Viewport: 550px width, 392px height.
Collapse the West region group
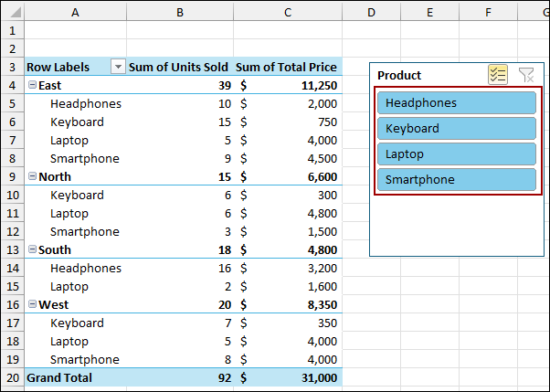pos(32,304)
